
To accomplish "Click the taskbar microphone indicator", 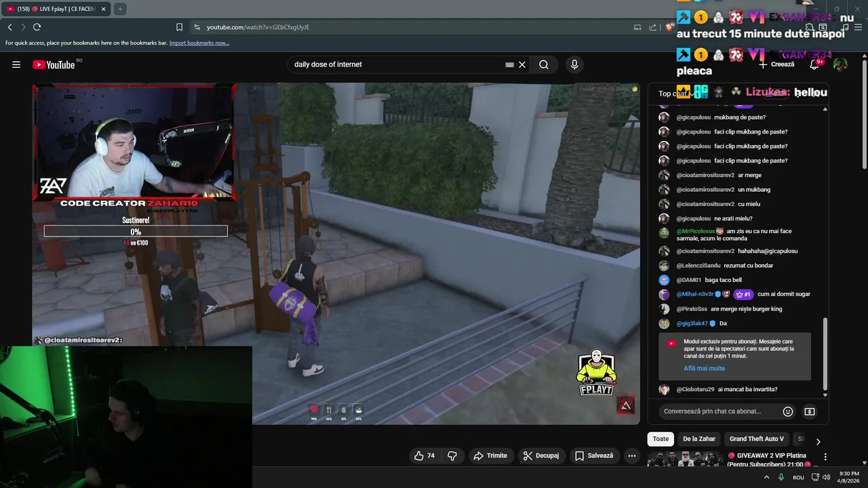I will click(781, 477).
